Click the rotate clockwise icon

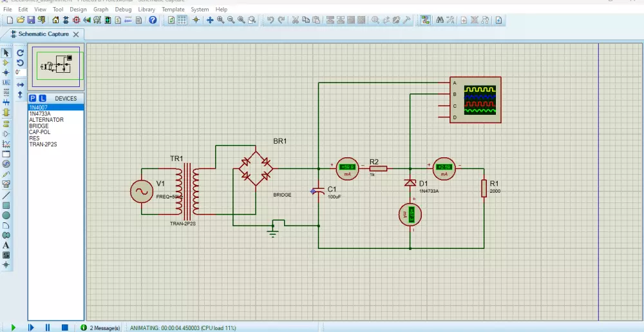tap(21, 53)
